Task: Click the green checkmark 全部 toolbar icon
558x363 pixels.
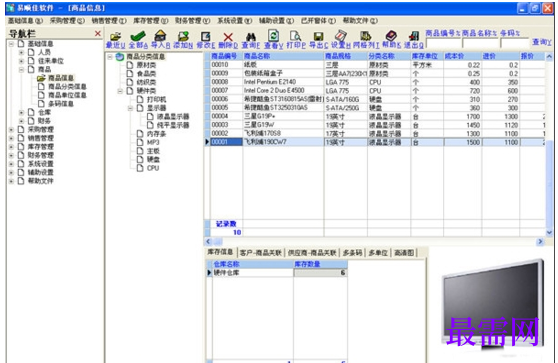Action: pyautogui.click(x=138, y=36)
